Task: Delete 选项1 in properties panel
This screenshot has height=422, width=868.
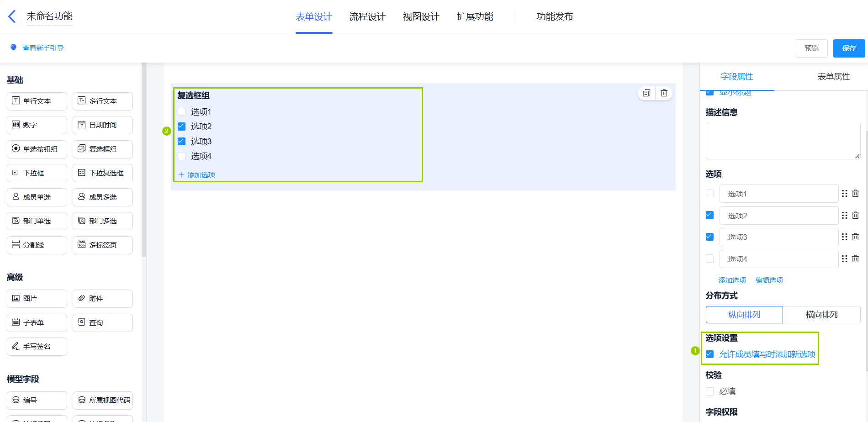Action: (x=856, y=194)
